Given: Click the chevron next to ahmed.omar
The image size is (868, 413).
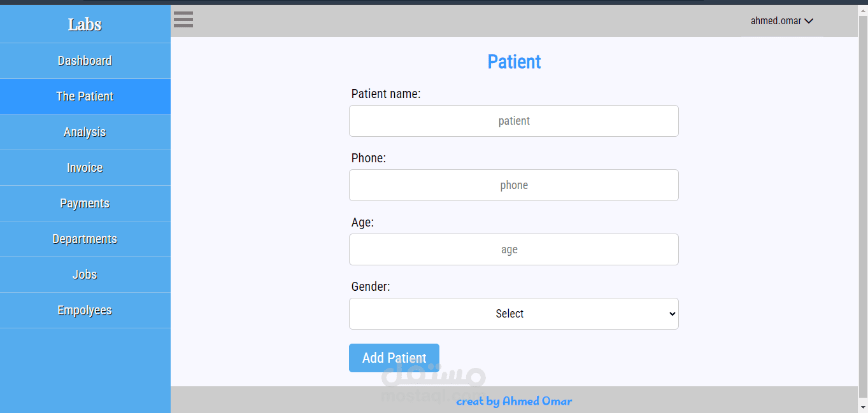Looking at the screenshot, I should 809,21.
